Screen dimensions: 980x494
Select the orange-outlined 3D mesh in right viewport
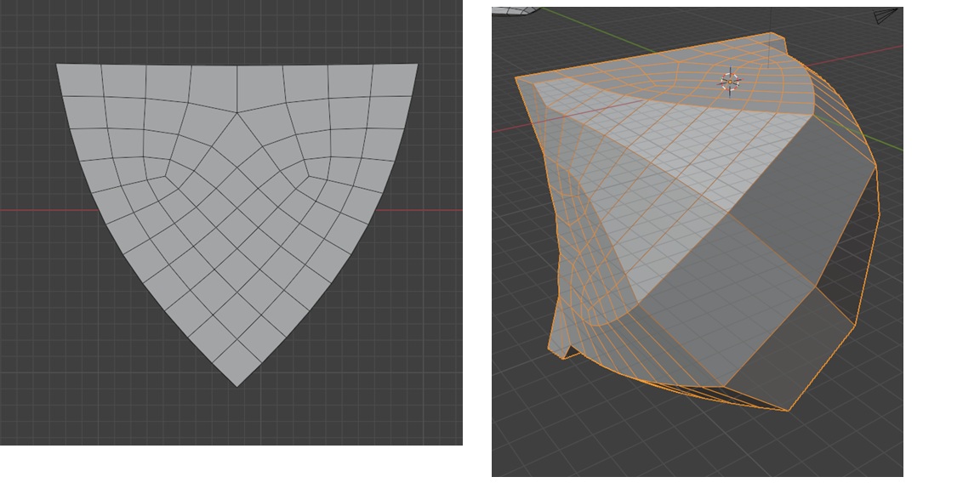697,222
